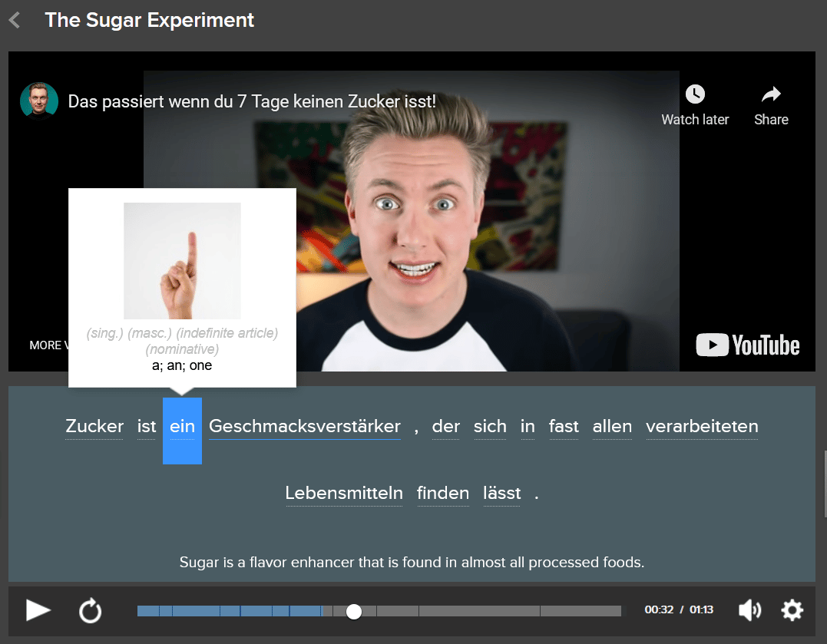Select the word 'verarbeiteten'
The height and width of the screenshot is (644, 827).
pyautogui.click(x=701, y=427)
